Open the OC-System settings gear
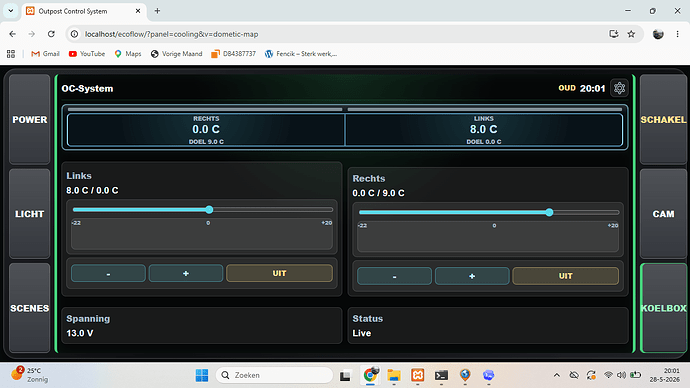The height and width of the screenshot is (388, 690). 619,88
